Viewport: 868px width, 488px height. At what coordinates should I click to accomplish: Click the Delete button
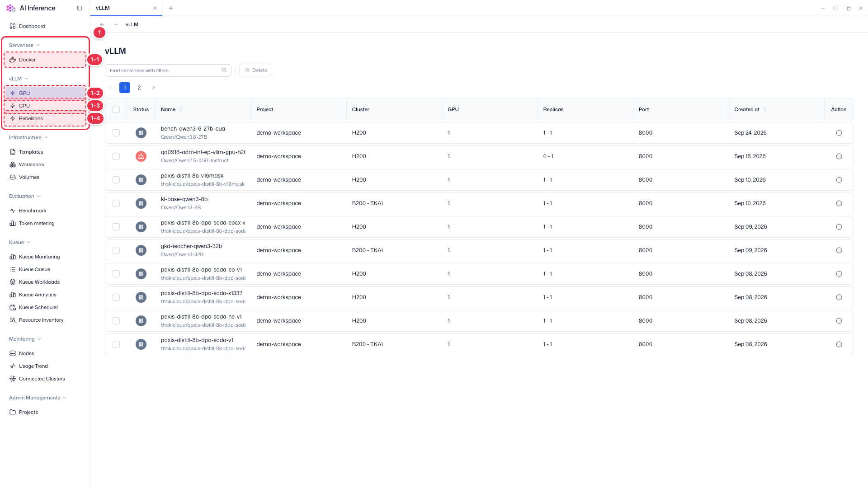[x=256, y=70]
